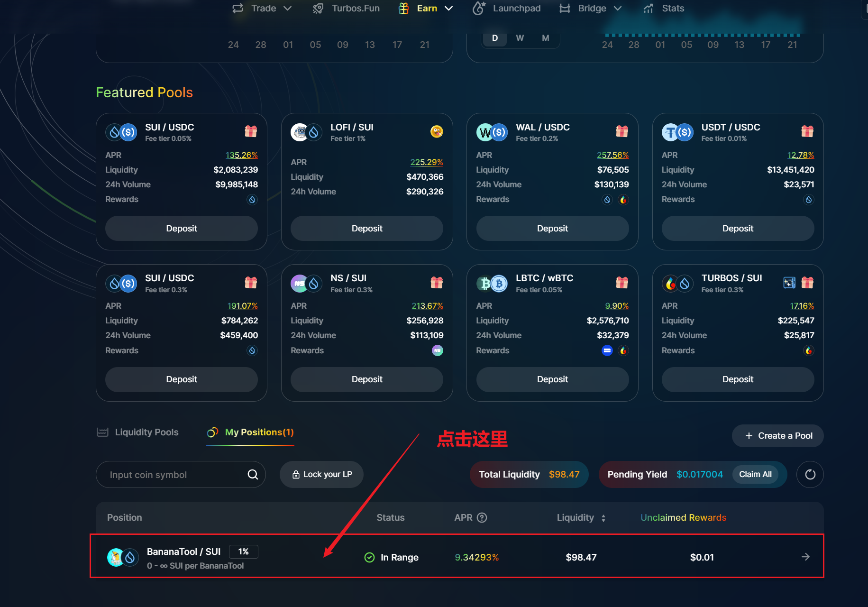This screenshot has width=868, height=607.
Task: Click the Launchpad rocket-drop icon
Action: pyautogui.click(x=479, y=8)
